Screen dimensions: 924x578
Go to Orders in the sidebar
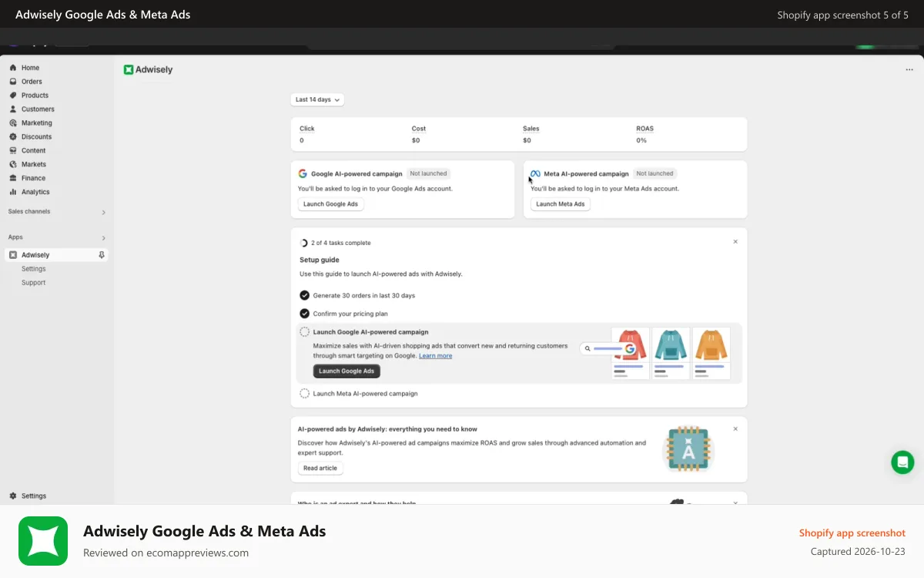click(32, 82)
